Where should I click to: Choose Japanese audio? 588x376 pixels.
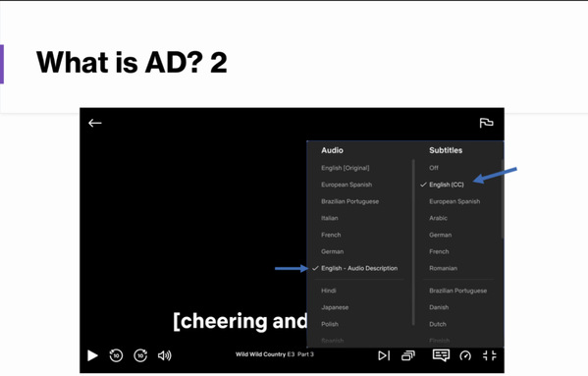(335, 307)
